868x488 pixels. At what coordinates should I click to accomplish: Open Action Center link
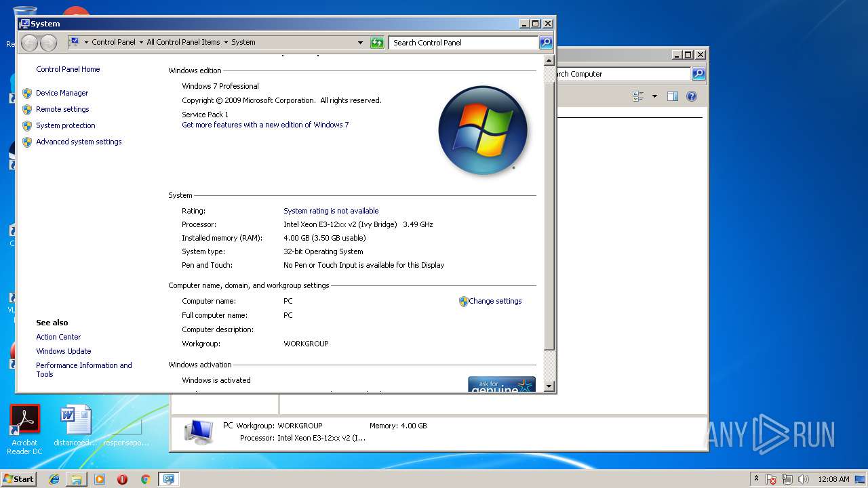[58, 337]
